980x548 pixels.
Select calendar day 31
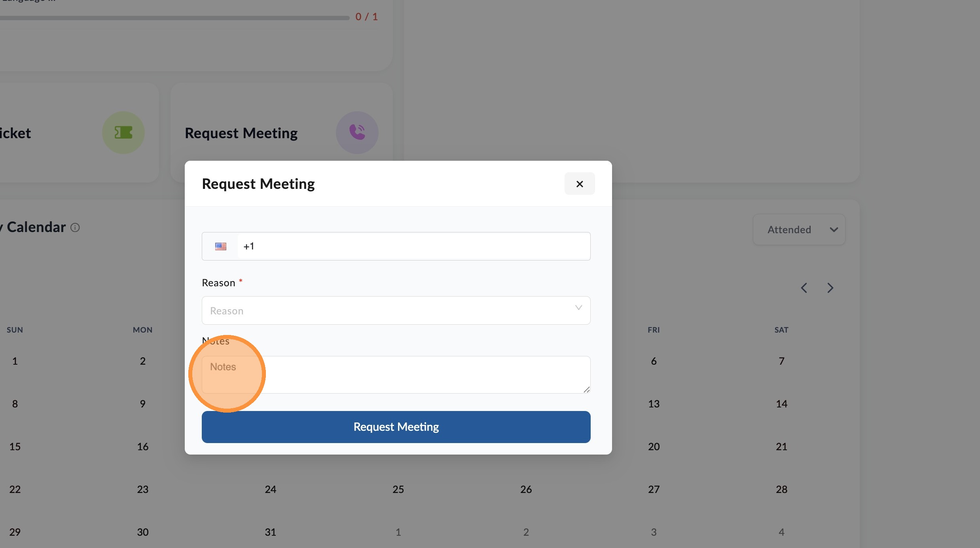[x=270, y=532]
